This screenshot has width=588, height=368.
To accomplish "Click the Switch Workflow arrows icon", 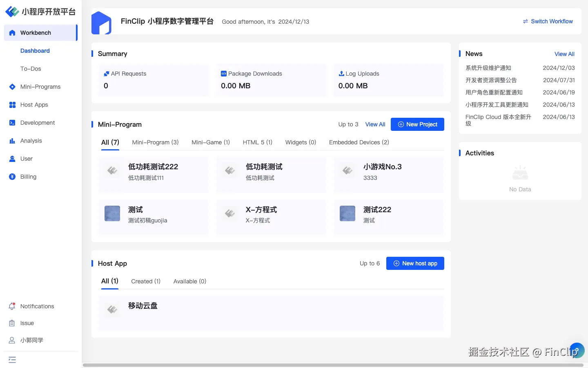I will tap(526, 21).
